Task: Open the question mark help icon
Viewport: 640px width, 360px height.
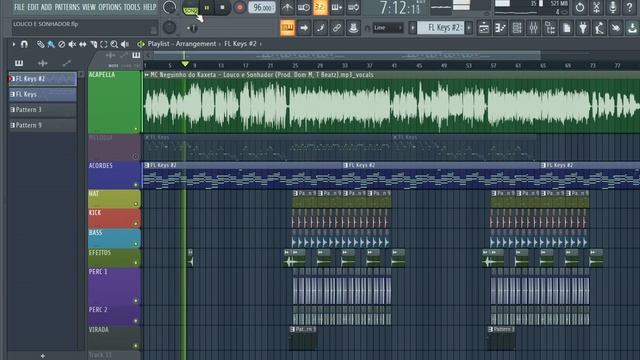Action: [629, 7]
